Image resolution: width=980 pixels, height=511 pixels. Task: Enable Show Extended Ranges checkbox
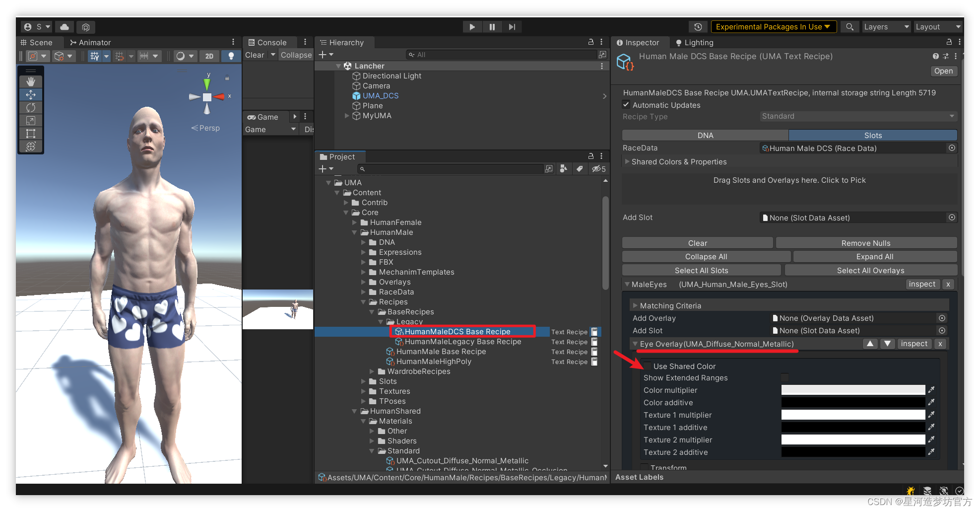(784, 378)
